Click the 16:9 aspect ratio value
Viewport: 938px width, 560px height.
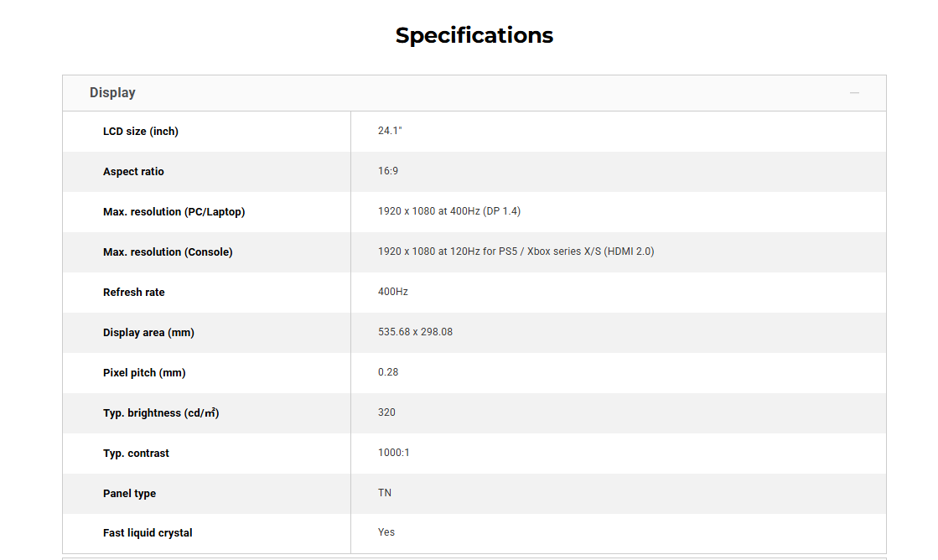[x=388, y=171]
